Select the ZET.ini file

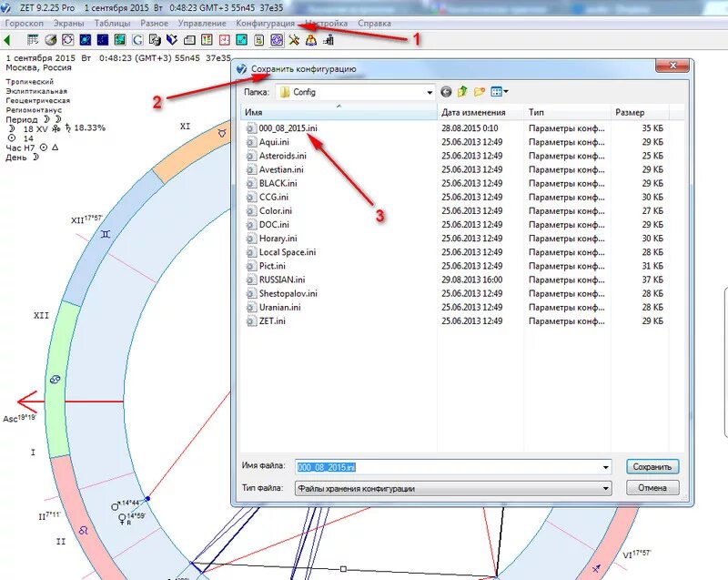point(272,321)
